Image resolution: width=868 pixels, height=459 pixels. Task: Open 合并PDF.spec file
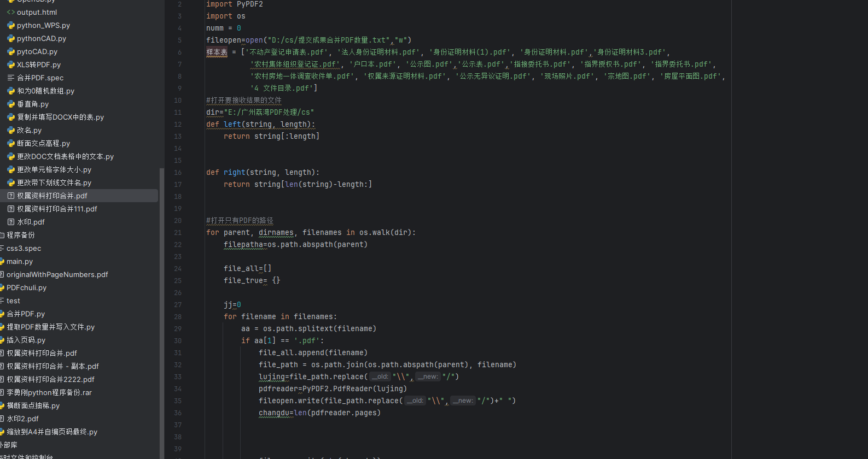click(40, 78)
